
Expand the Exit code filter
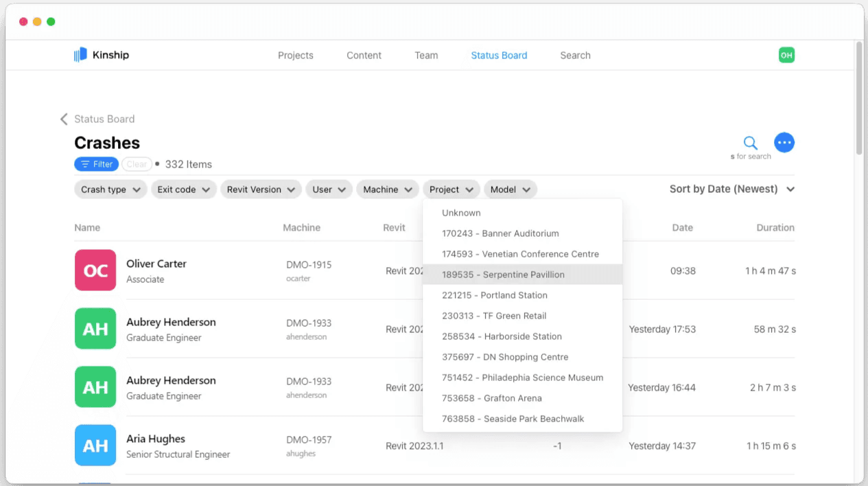click(x=184, y=189)
